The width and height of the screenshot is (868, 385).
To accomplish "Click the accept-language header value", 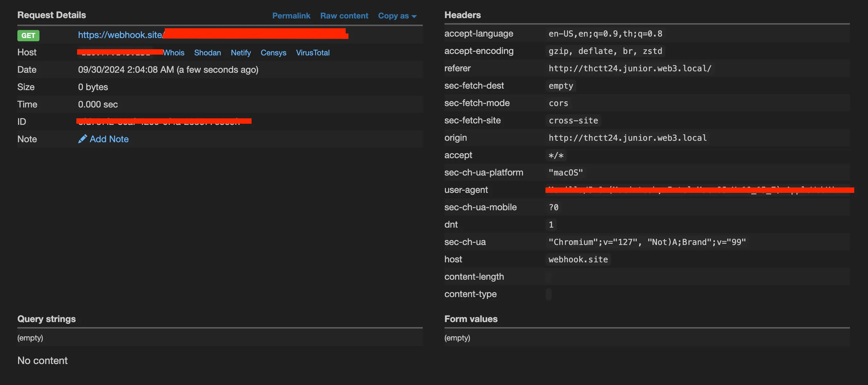I will click(x=605, y=34).
